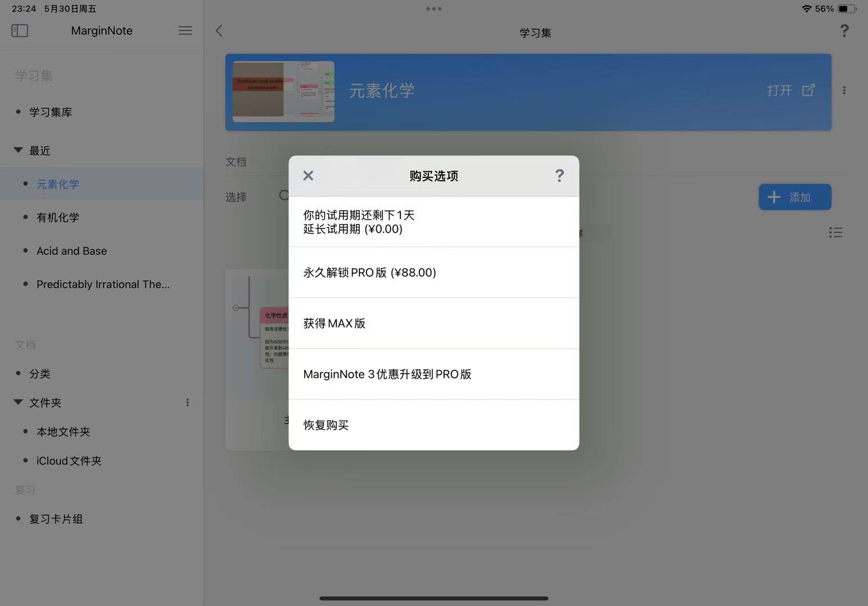
Task: Open 分类 under documents
Action: pyautogui.click(x=40, y=374)
